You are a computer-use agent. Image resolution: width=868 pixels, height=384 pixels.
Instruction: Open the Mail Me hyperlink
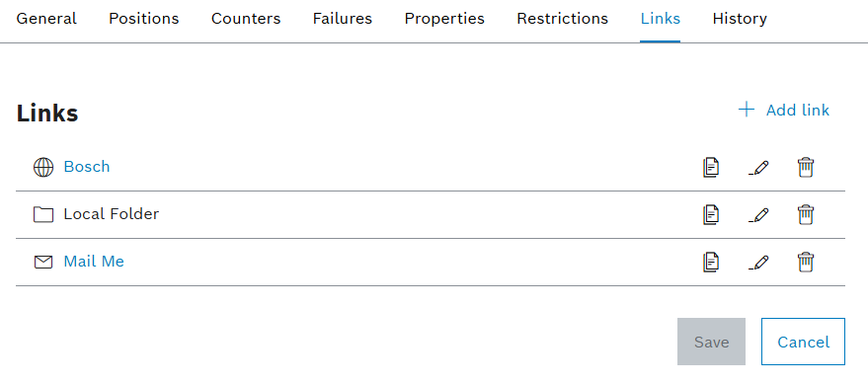tap(94, 262)
